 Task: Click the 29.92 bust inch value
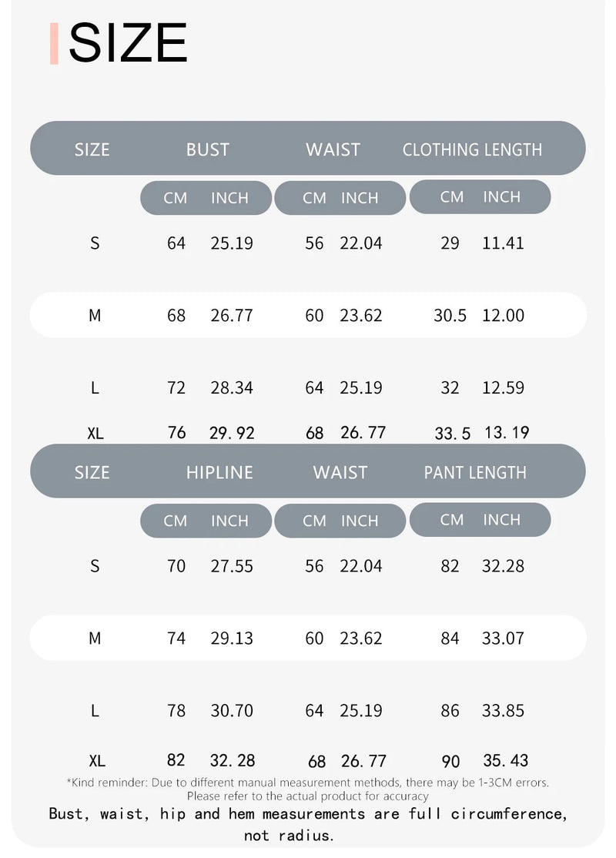click(x=232, y=433)
